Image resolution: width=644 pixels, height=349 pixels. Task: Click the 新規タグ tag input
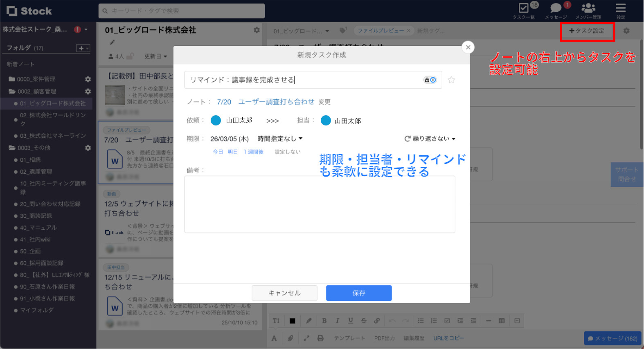click(x=431, y=31)
